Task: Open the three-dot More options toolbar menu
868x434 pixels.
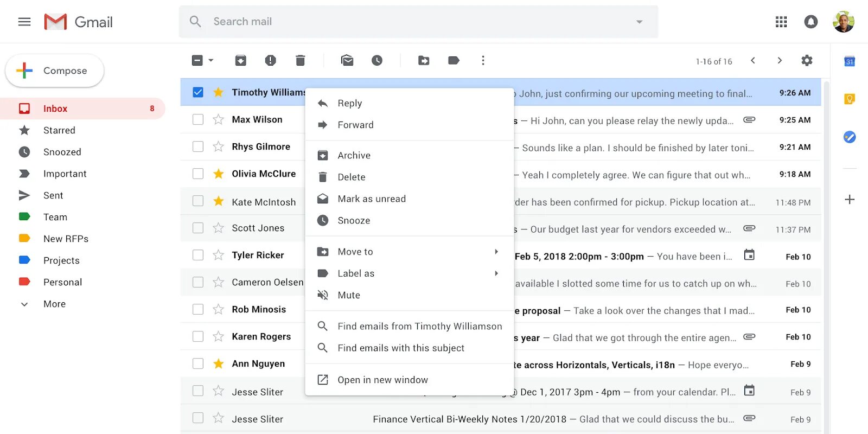Action: point(483,60)
